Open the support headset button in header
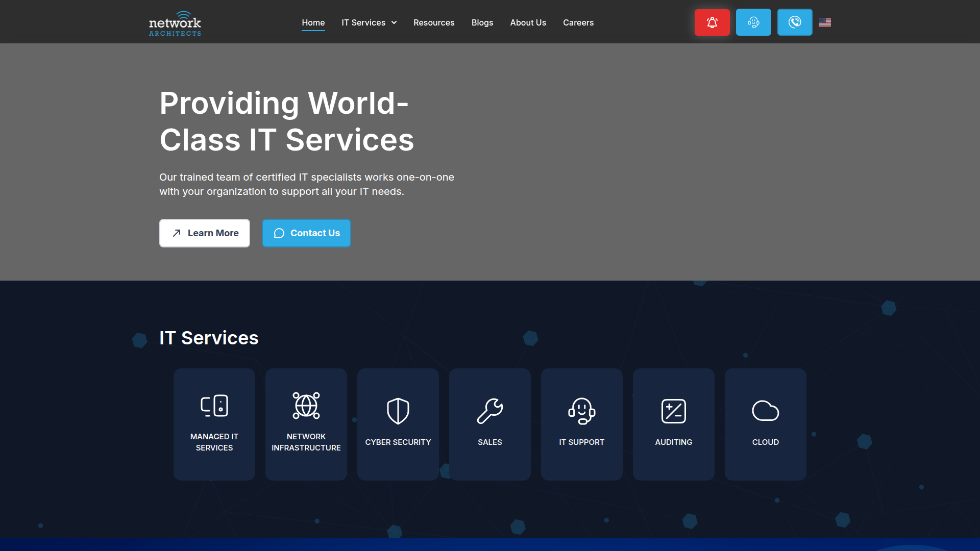980x551 pixels. [753, 22]
